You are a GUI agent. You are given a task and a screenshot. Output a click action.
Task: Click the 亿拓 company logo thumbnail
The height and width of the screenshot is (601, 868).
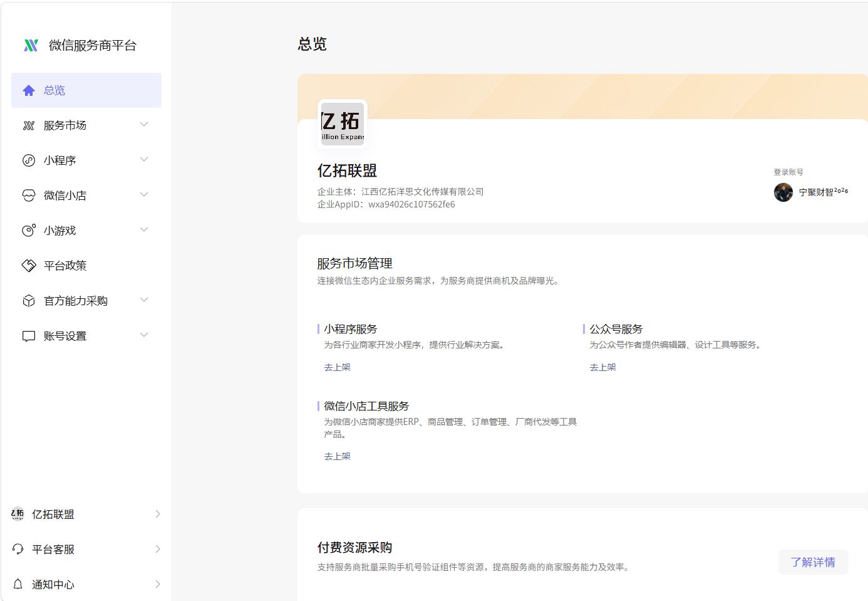[x=342, y=124]
